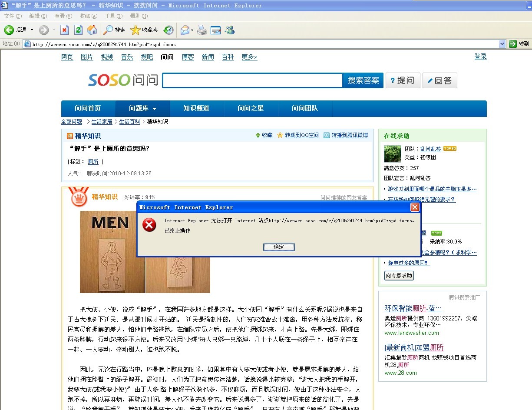Image resolution: width=532 pixels, height=410 pixels.
Task: Click into the SOSO search input field
Action: pos(253,80)
